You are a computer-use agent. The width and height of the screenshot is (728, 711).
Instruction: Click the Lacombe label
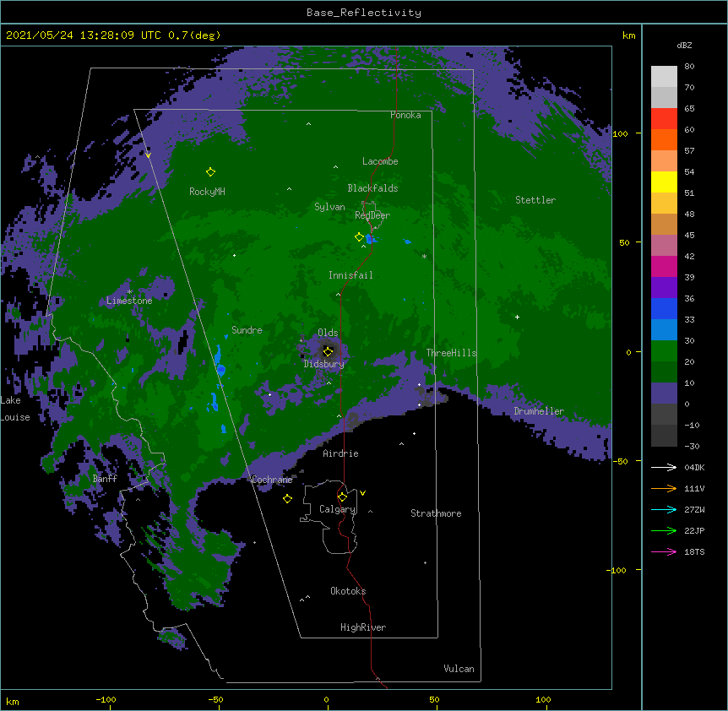click(380, 161)
